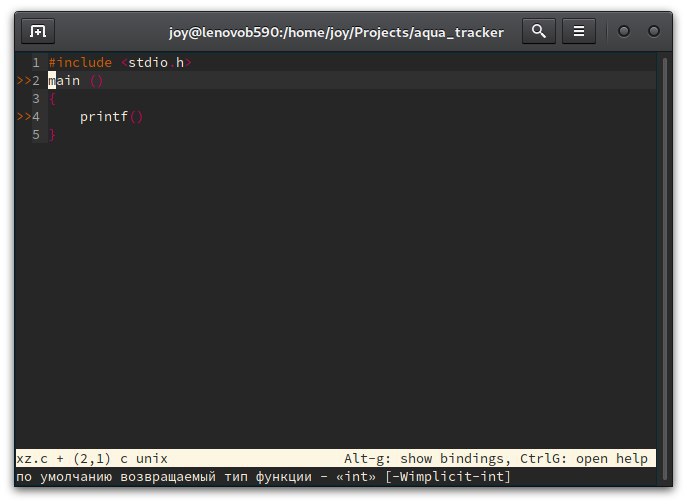The image size is (687, 504).
Task: Click the unix file format indicator
Action: pyautogui.click(x=152, y=458)
